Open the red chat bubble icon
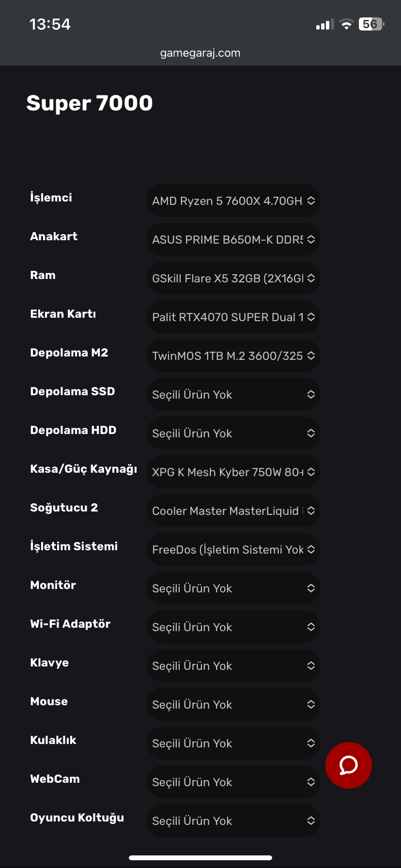401x868 pixels. 348,765
